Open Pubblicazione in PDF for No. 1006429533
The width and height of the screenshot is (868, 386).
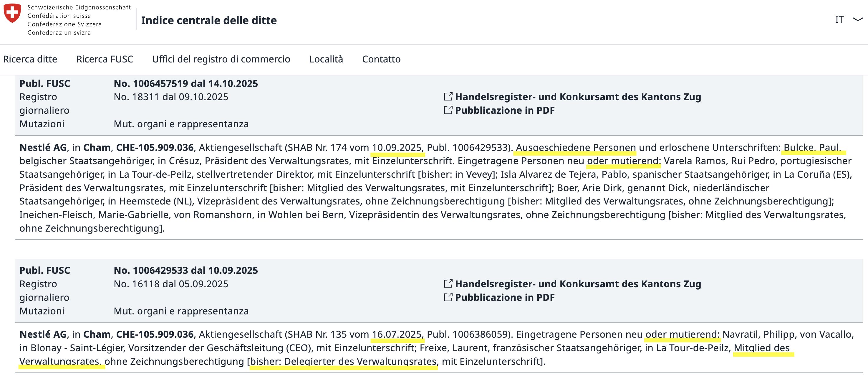(504, 297)
